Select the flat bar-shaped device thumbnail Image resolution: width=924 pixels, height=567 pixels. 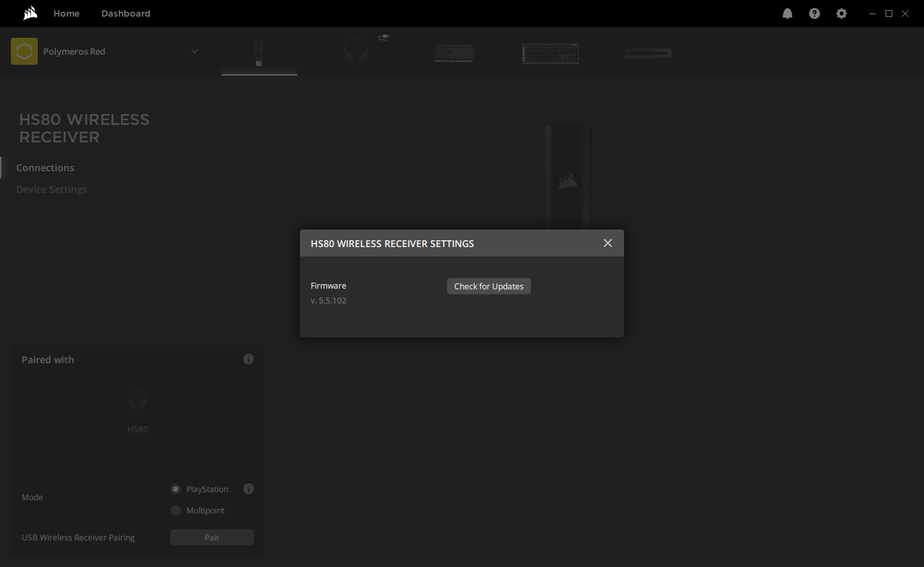click(648, 53)
